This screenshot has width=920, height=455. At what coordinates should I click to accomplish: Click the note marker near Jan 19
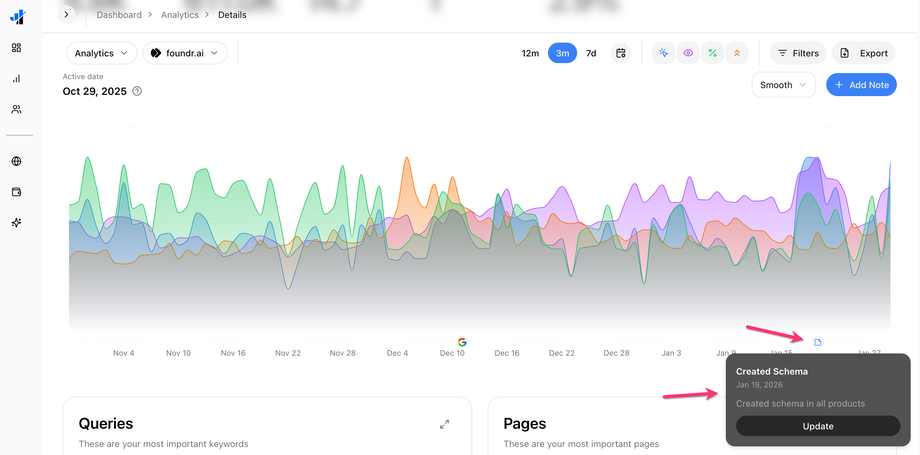[818, 342]
